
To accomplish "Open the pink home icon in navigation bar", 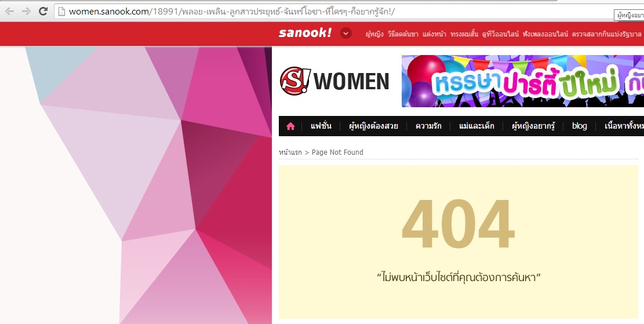I will pyautogui.click(x=290, y=126).
